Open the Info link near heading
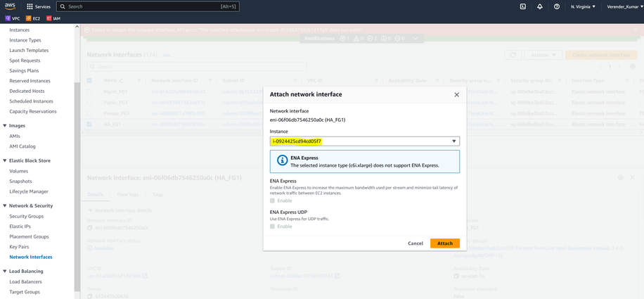 pos(167,55)
